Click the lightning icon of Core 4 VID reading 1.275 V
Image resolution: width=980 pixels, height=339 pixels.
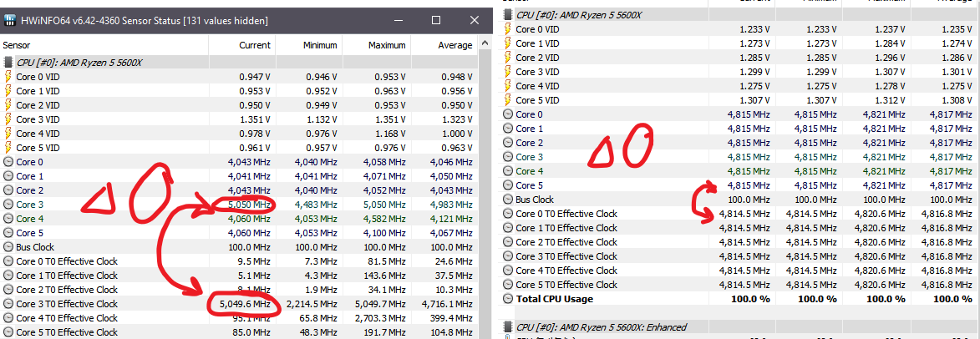tap(507, 86)
